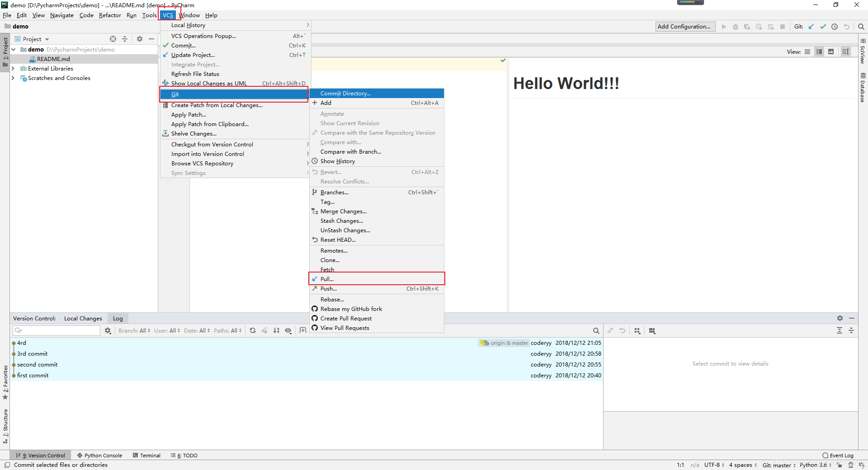The image size is (868, 470).
Task: Refresh the Version Control log
Action: (253, 331)
